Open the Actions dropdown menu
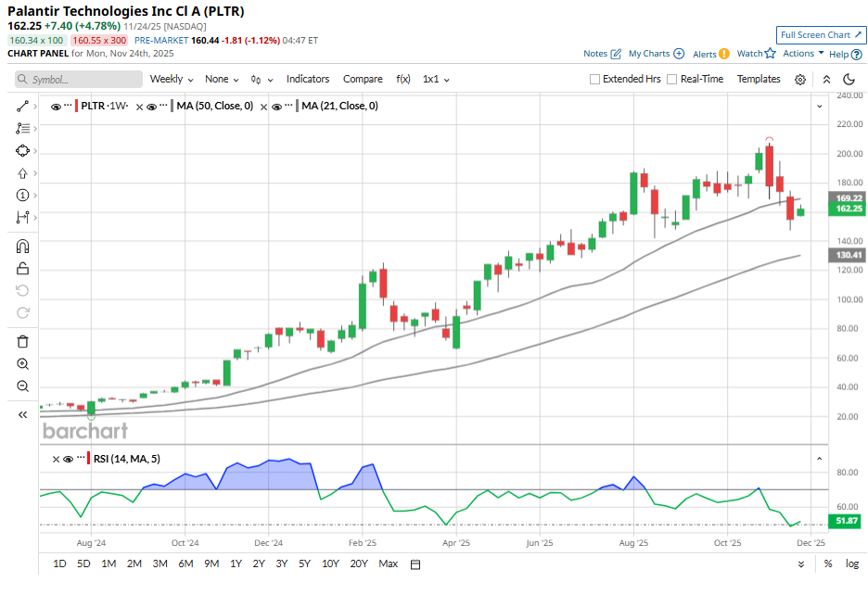Screen dimensions: 868x595 803,54
